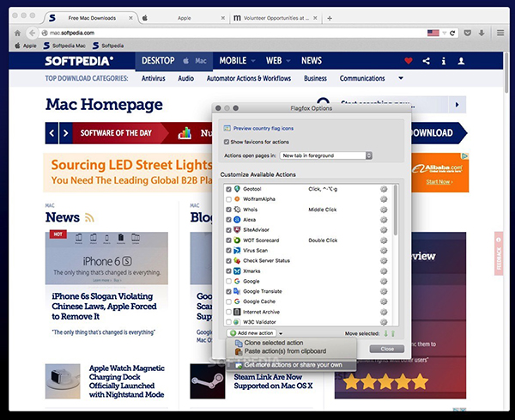This screenshot has height=420, width=515.
Task: Open gear settings for Virus Scan action
Action: tap(384, 251)
